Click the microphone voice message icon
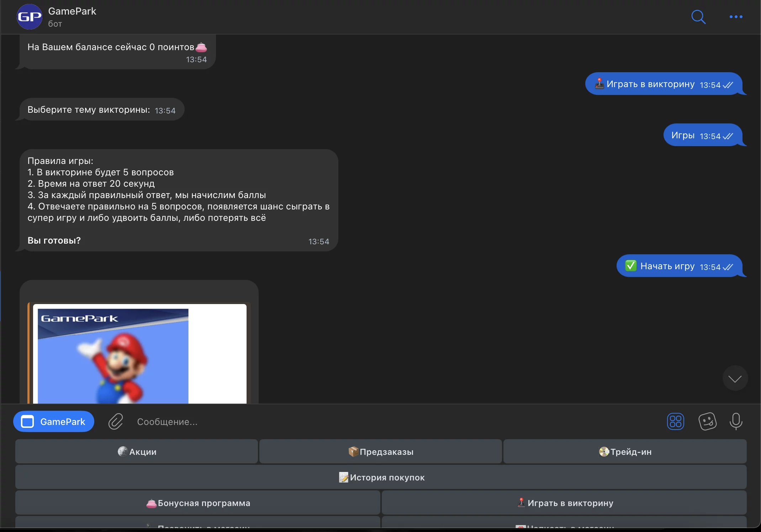Image resolution: width=761 pixels, height=532 pixels. point(736,421)
